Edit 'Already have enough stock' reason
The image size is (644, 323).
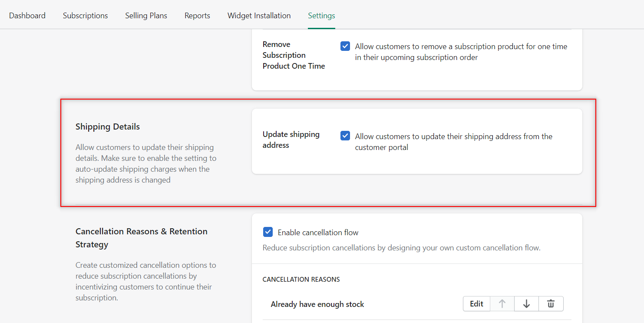click(x=476, y=304)
